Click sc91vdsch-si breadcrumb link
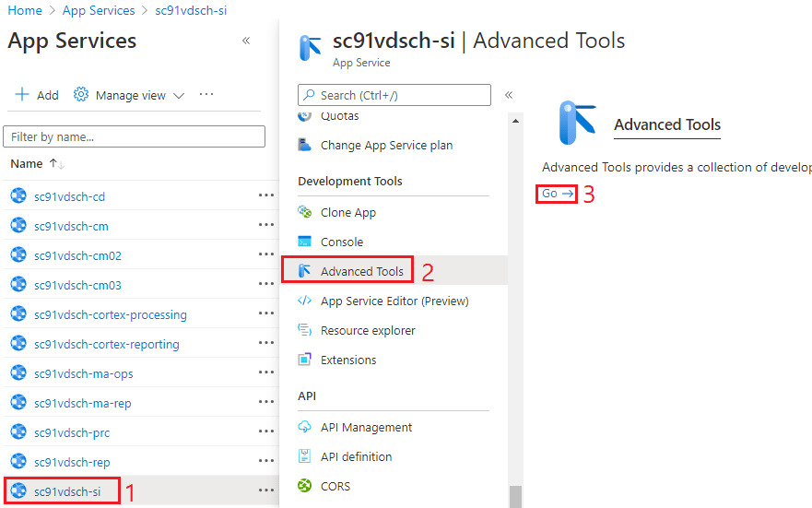Viewport: 812px width, 508px height. click(191, 10)
